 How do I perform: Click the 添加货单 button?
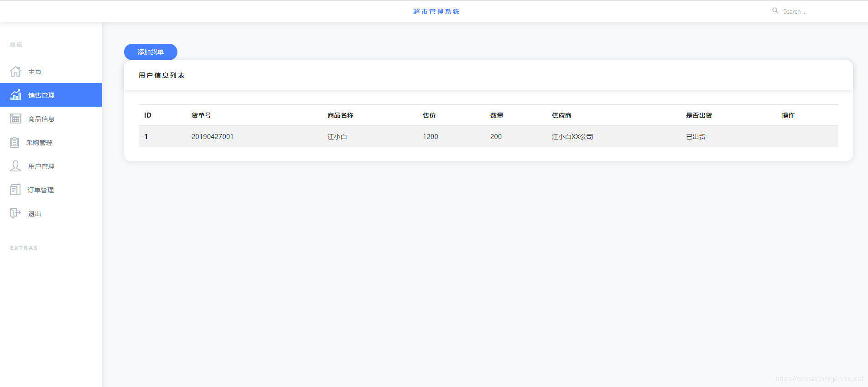coord(151,52)
